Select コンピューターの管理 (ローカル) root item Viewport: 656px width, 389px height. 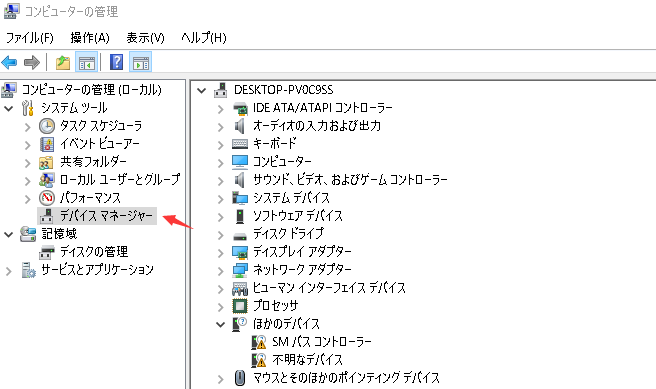[92, 90]
